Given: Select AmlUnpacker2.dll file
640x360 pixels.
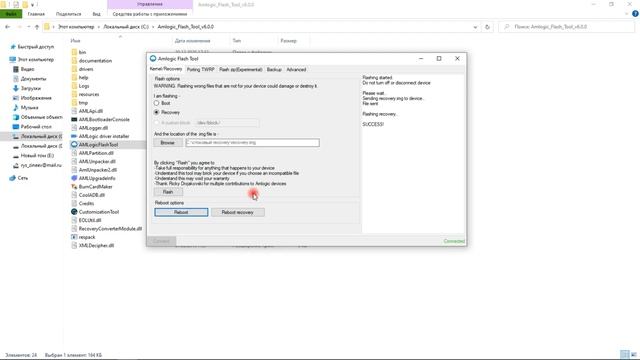Looking at the screenshot, I should (x=98, y=170).
